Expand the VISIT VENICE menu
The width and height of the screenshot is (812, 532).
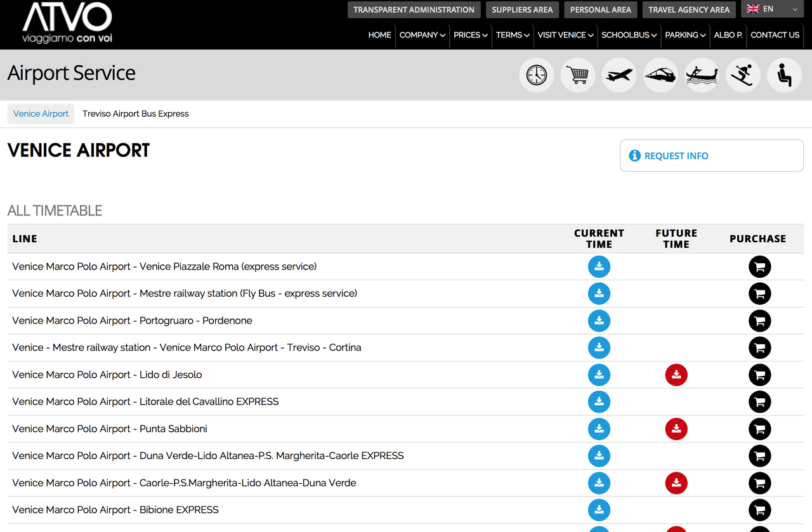click(x=566, y=35)
